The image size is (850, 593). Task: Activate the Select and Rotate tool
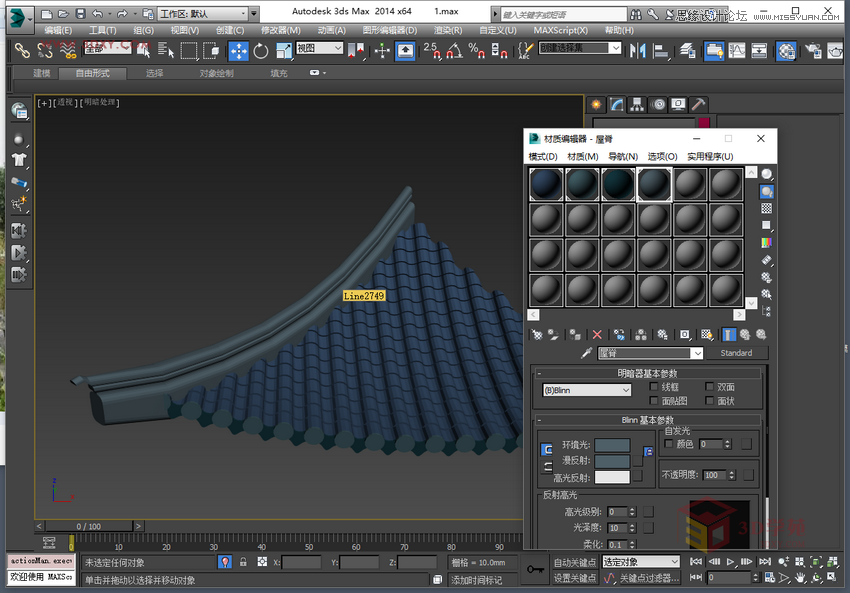pyautogui.click(x=259, y=51)
